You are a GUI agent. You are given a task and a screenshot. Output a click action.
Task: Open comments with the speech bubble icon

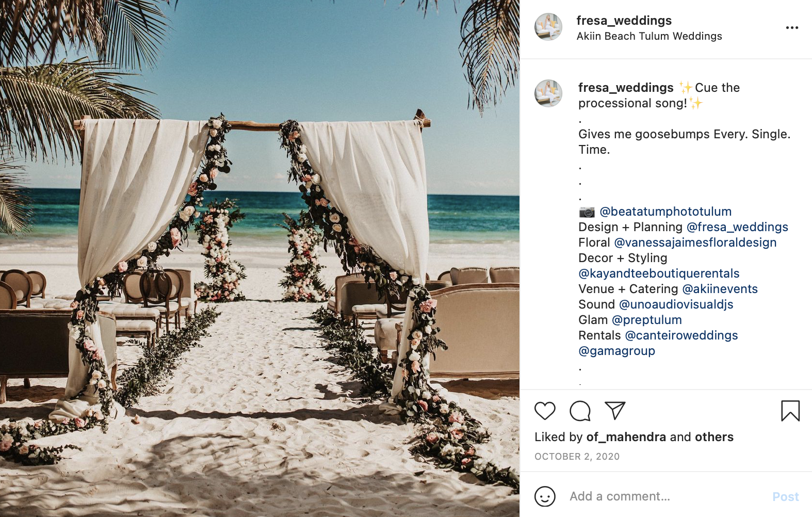(580, 411)
